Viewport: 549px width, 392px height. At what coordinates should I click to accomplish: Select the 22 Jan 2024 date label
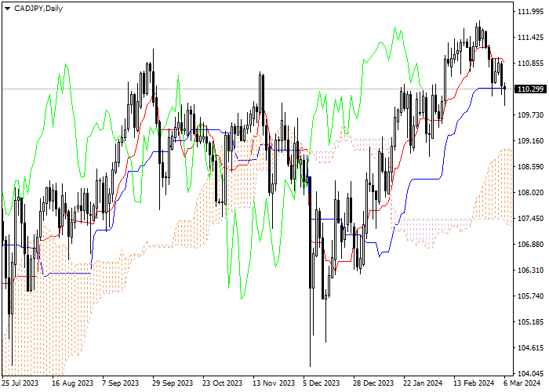click(423, 383)
